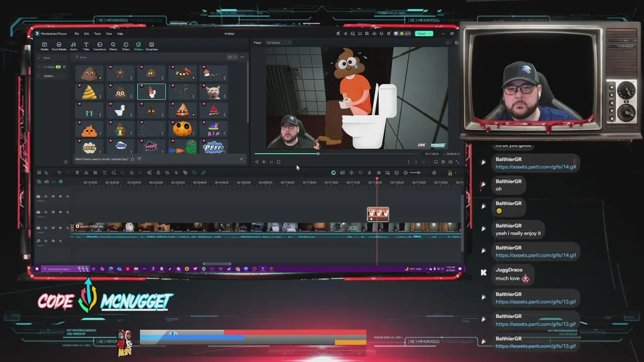Click the timeline zoom out minus button
Image resolution: width=644 pixels, height=362 pixels.
tap(406, 172)
